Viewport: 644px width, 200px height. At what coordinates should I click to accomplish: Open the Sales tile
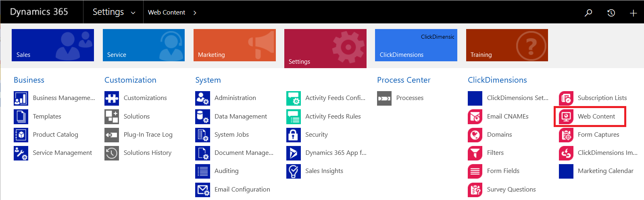point(53,45)
